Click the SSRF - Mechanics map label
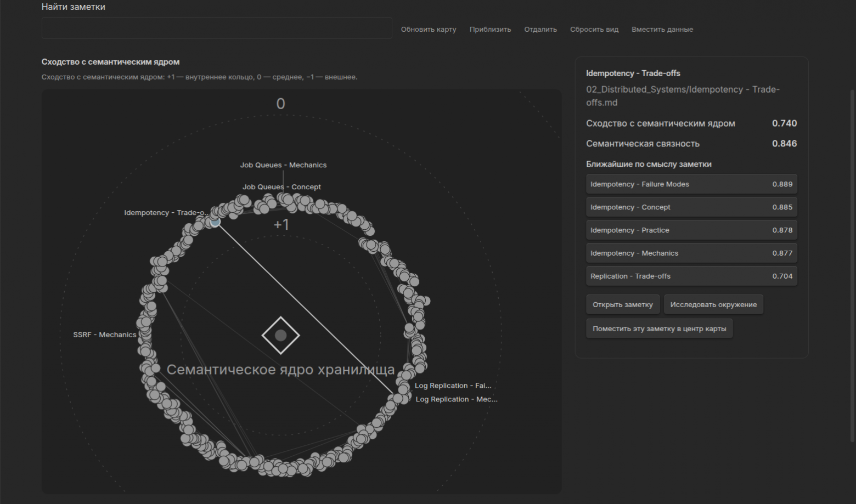 105,335
